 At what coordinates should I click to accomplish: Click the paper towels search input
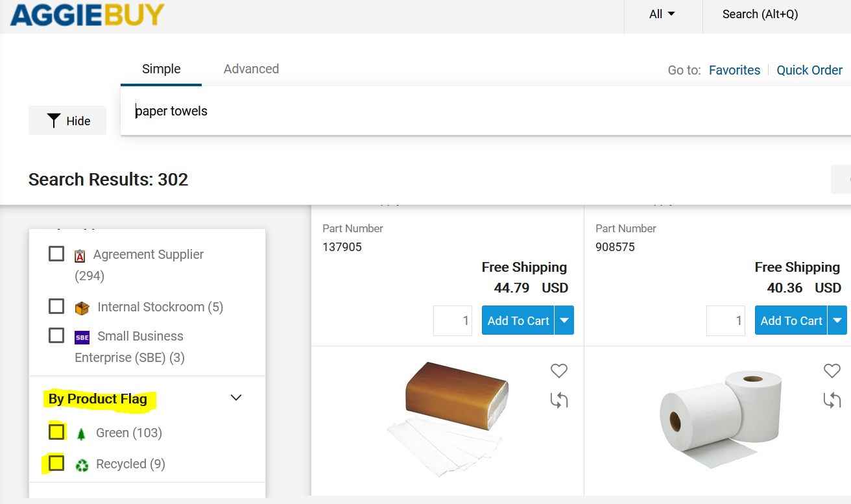point(486,111)
